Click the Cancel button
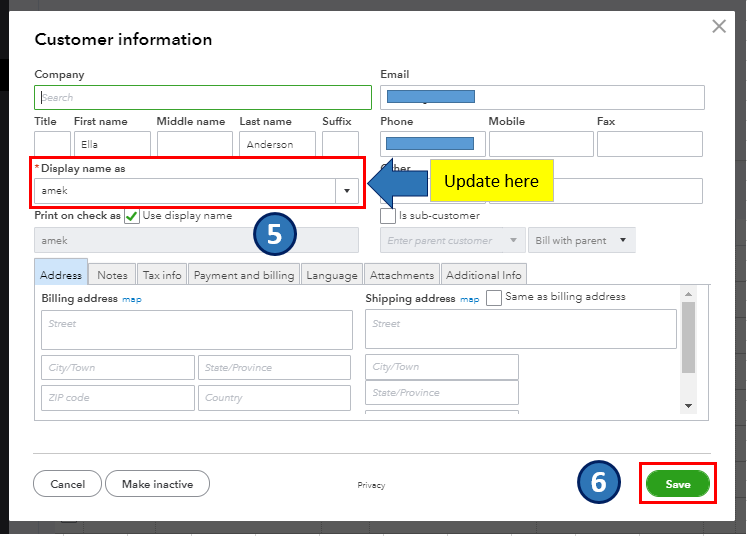Image resolution: width=747 pixels, height=536 pixels. coord(67,484)
